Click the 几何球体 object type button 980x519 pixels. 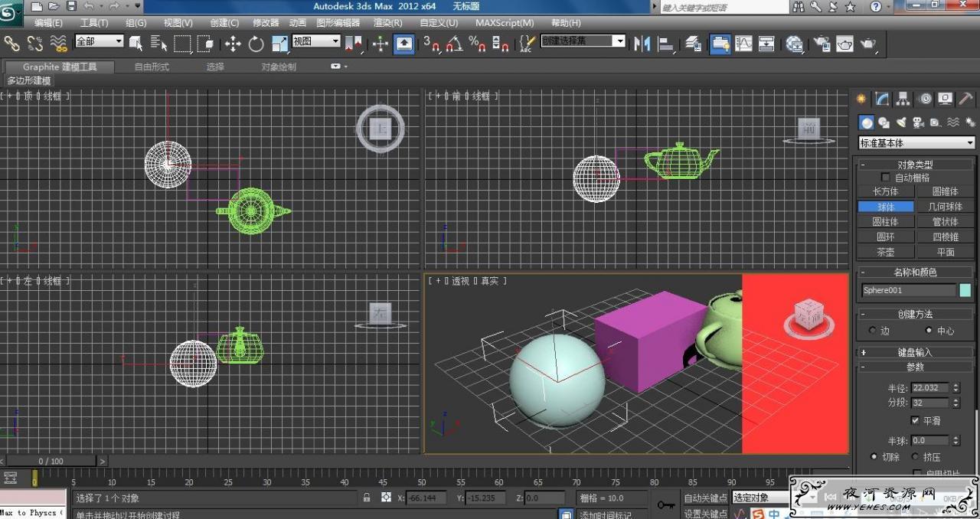tap(946, 207)
